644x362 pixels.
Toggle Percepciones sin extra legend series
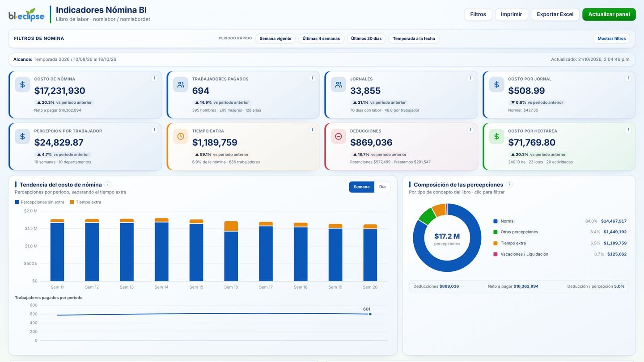[39, 202]
